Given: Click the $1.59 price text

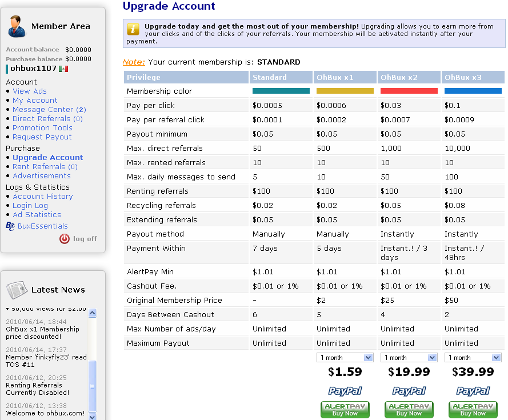Looking at the screenshot, I should click(x=345, y=371).
